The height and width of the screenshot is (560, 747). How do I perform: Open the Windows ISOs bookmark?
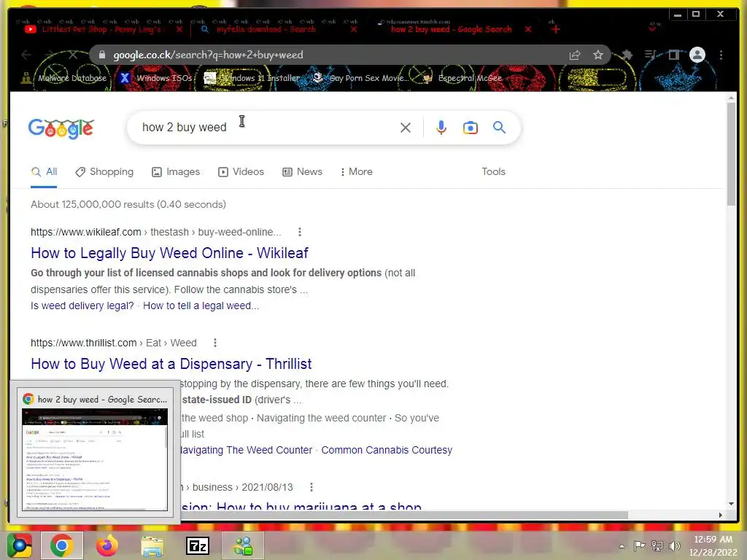[x=156, y=77]
